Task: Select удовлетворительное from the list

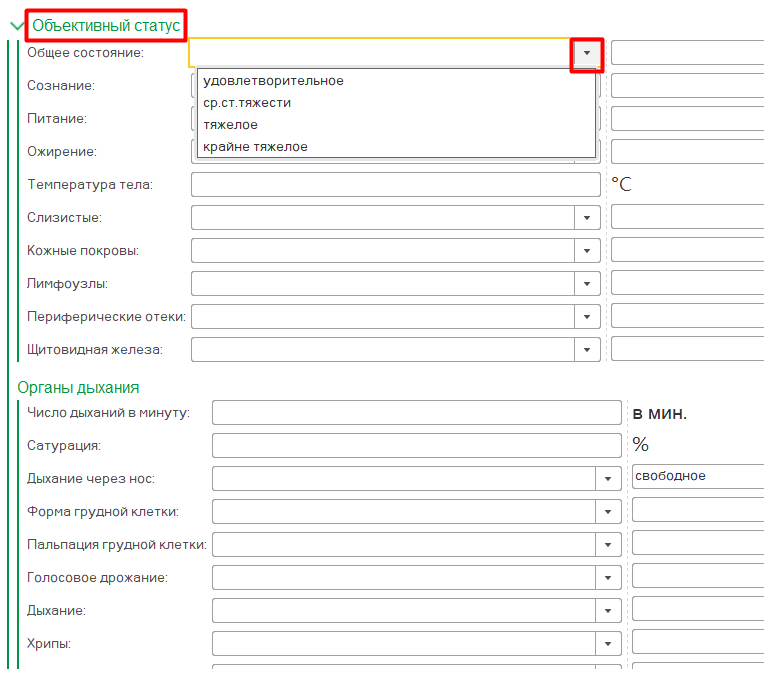Action: 273,81
